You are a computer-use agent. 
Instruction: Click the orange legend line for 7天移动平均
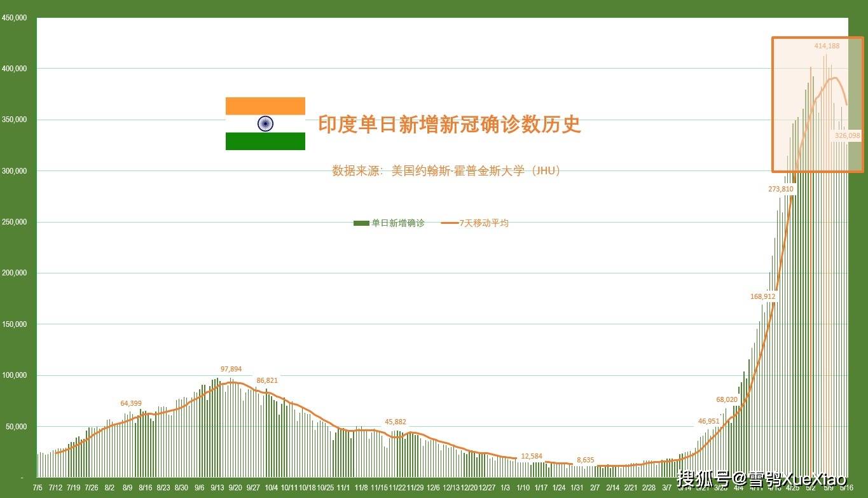click(x=449, y=223)
